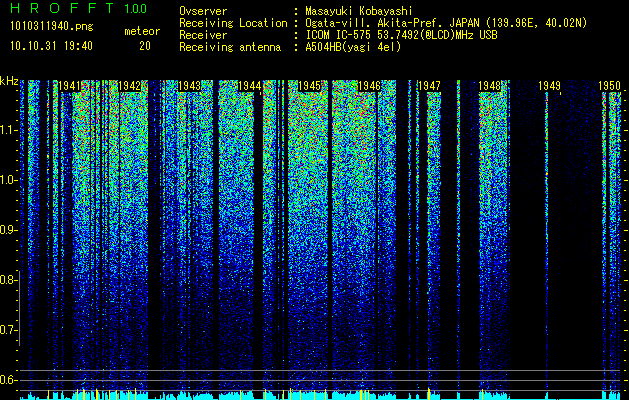Click the Receiving Location label
Viewport: 629px width, 400px height.
[233, 23]
